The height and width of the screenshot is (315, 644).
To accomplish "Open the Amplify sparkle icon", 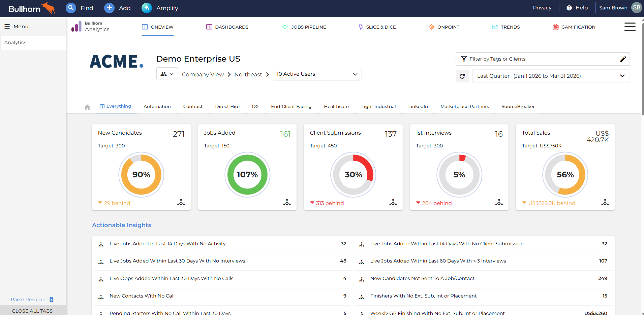I will (x=147, y=8).
